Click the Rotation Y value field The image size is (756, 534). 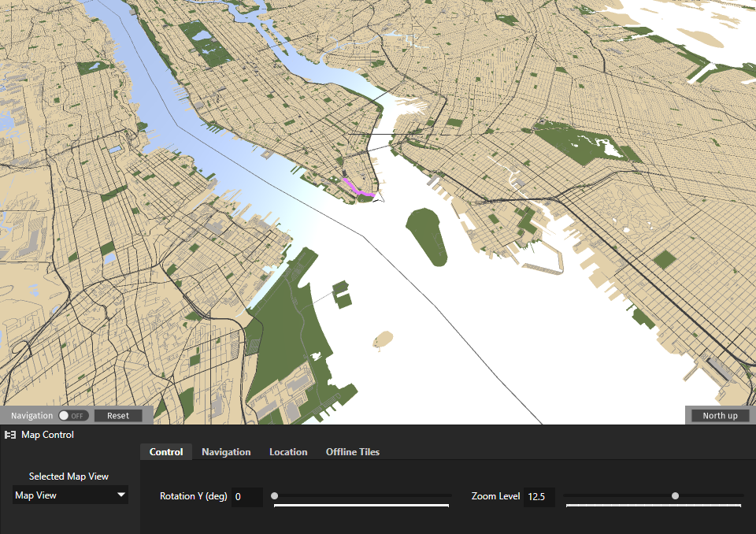coord(246,497)
